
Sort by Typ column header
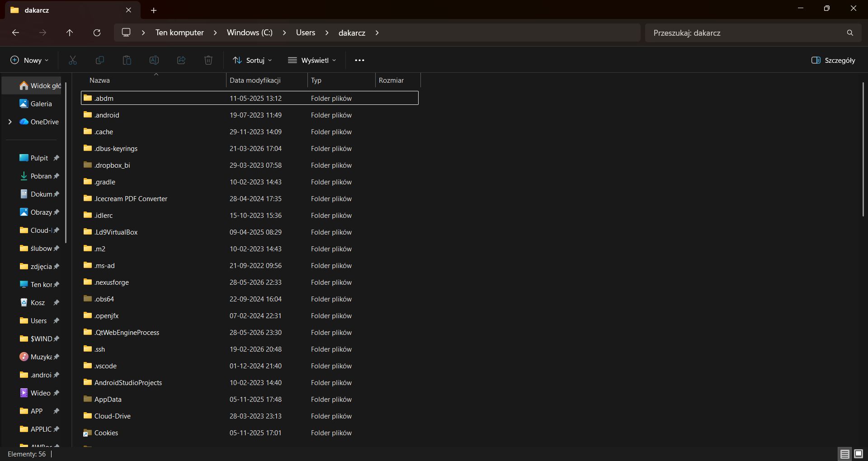click(341, 80)
